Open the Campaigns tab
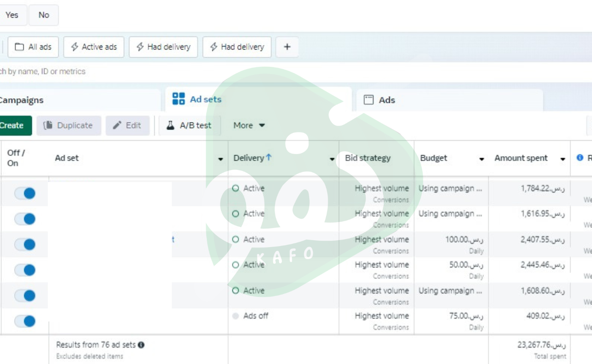The image size is (592, 364). click(22, 100)
